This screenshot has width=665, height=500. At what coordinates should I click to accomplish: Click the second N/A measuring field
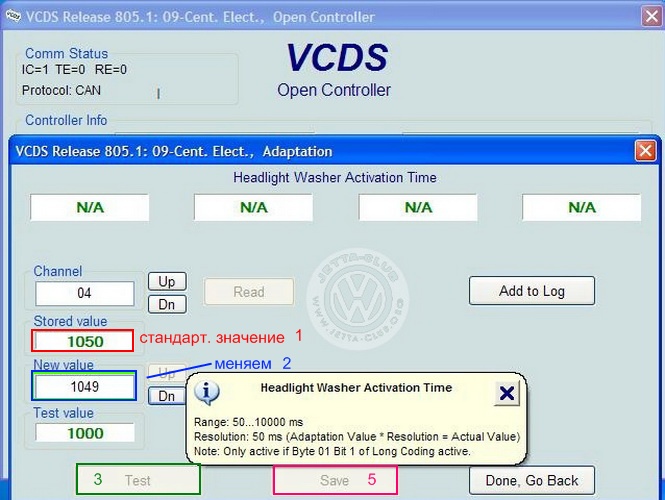tap(254, 207)
